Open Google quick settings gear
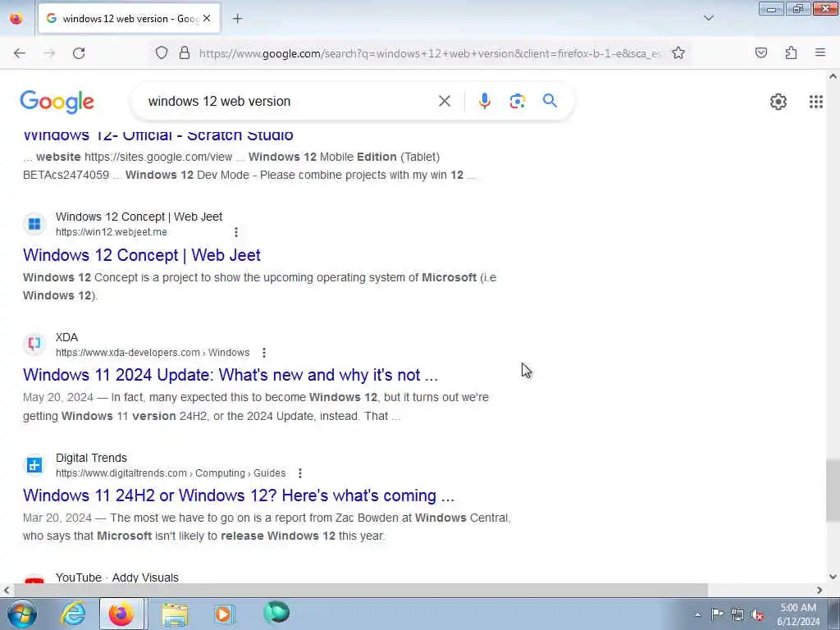This screenshot has width=840, height=630. [778, 101]
